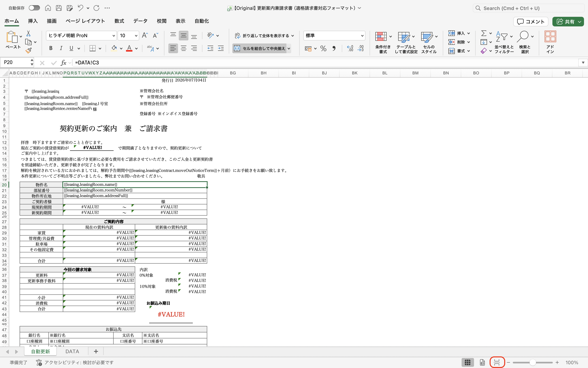The width and height of the screenshot is (588, 368).
Task: Click zoom out minus button
Action: click(x=508, y=362)
